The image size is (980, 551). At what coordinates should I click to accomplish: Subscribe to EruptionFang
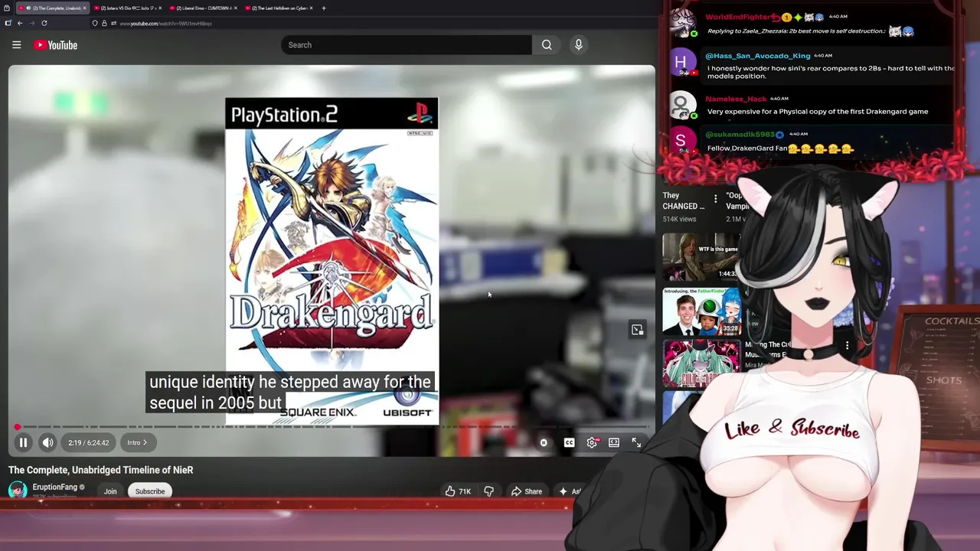coord(150,491)
